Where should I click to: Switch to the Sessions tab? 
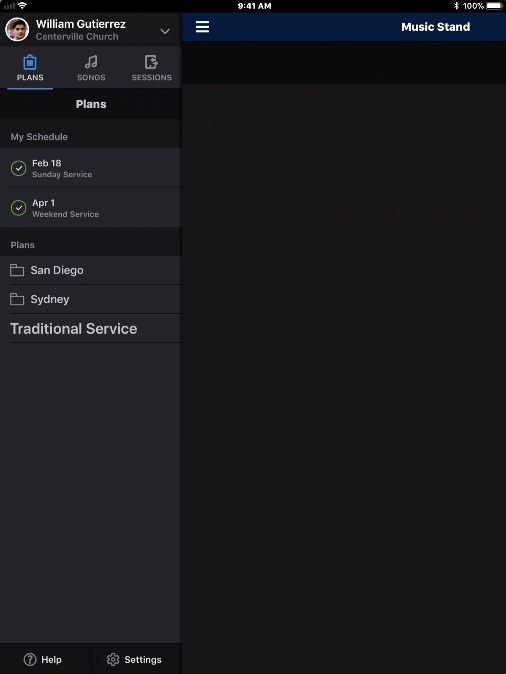(x=151, y=68)
